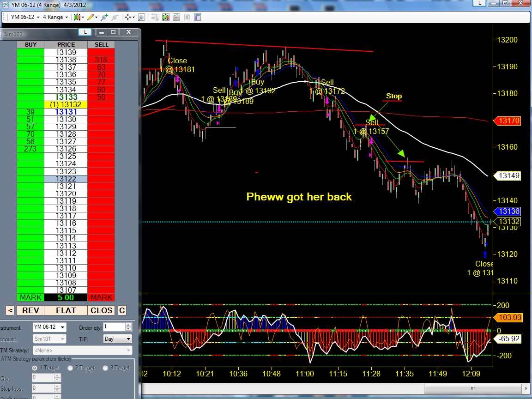The height and width of the screenshot is (399, 532).
Task: Click the C button beside CLOS
Action: point(122,310)
